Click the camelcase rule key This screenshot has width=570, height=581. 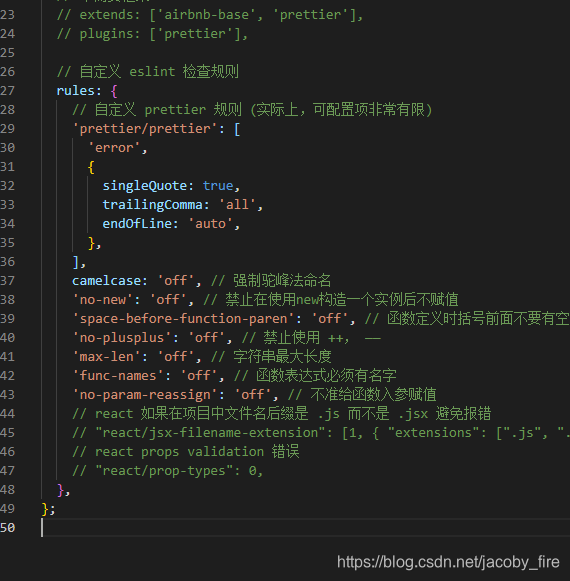pyautogui.click(x=106, y=281)
